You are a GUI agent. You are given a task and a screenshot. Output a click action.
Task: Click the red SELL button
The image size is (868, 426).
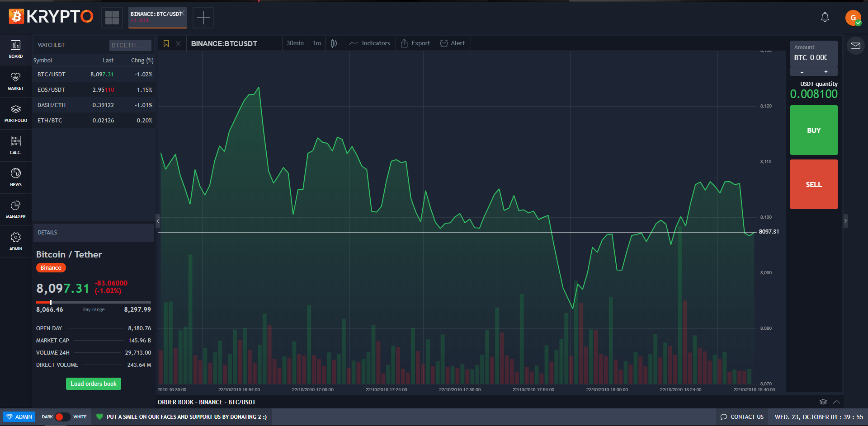[x=814, y=184]
